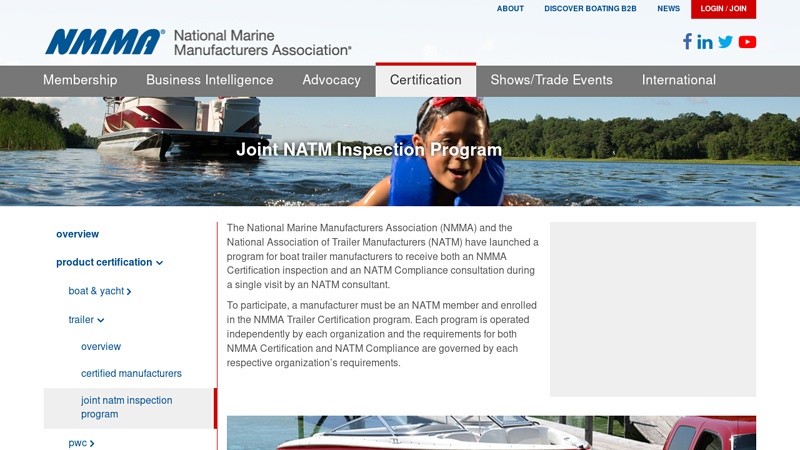The image size is (800, 450).
Task: Open NMMA Facebook page icon
Action: click(x=687, y=42)
